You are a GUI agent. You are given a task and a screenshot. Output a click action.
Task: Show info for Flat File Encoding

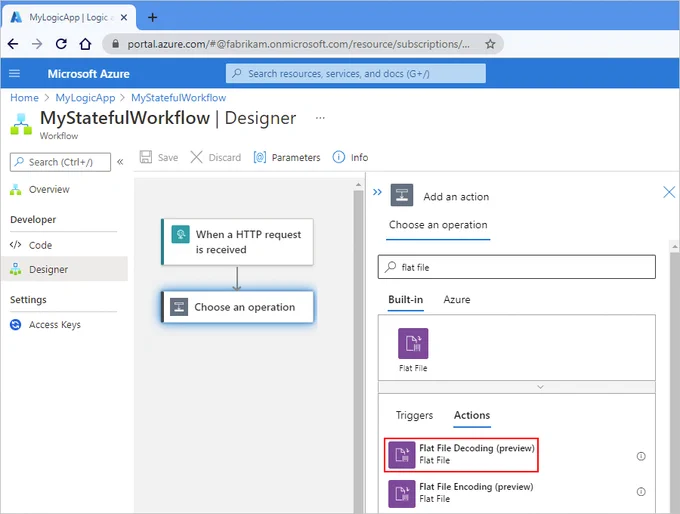click(641, 492)
